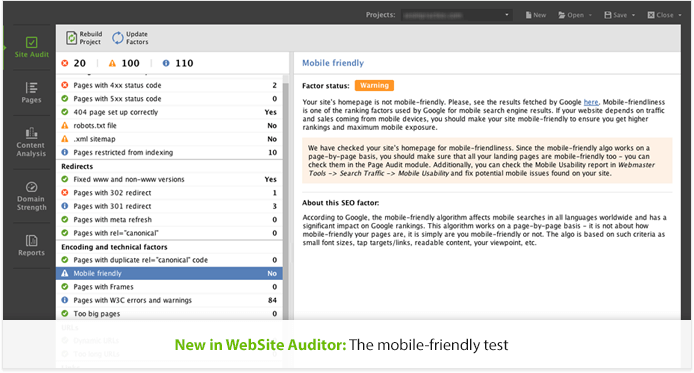Expand the Projects dropdown field
The height and width of the screenshot is (373, 694).
pos(457,15)
